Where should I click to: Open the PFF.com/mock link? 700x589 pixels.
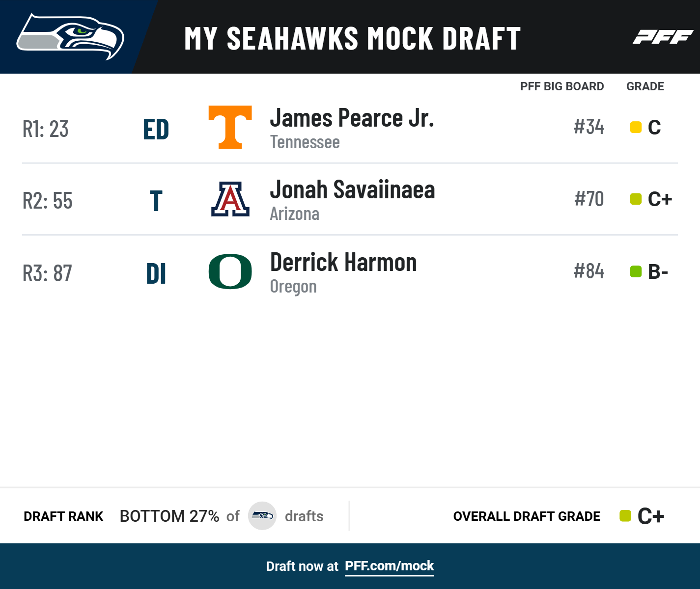point(389,566)
